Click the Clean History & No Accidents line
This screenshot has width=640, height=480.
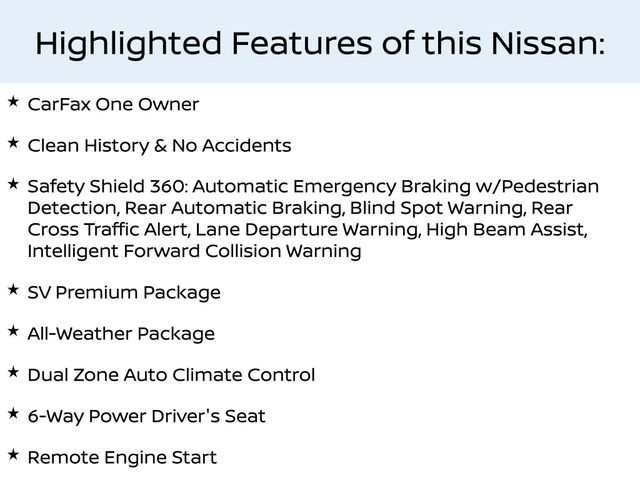159,146
